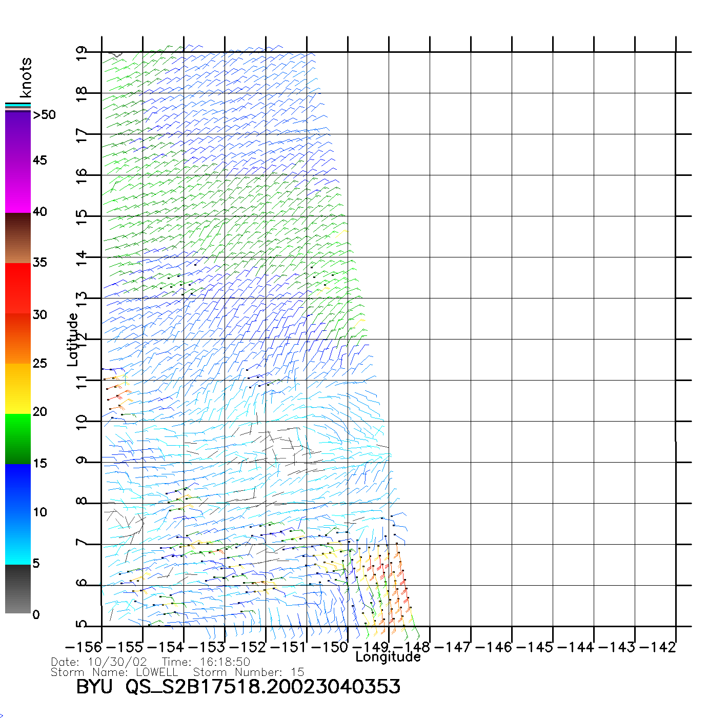The height and width of the screenshot is (718, 728).
Task: Click the "knots" legend title
Action: pyautogui.click(x=26, y=77)
